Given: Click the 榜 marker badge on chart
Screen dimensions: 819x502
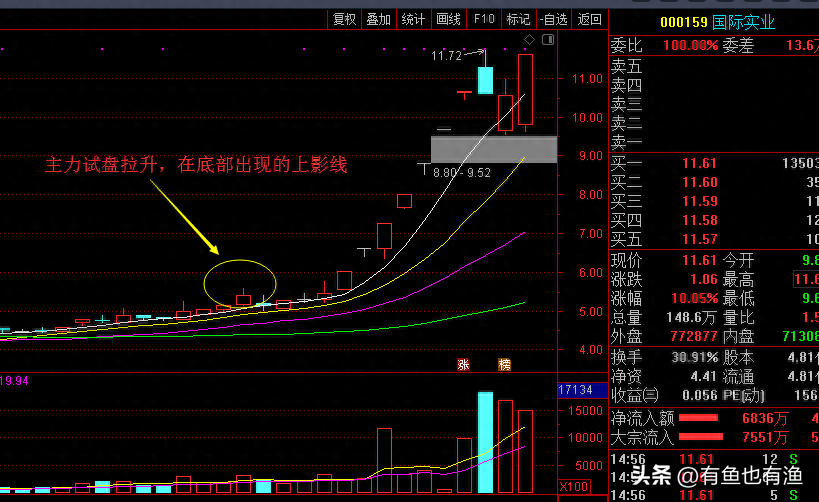Looking at the screenshot, I should [504, 364].
